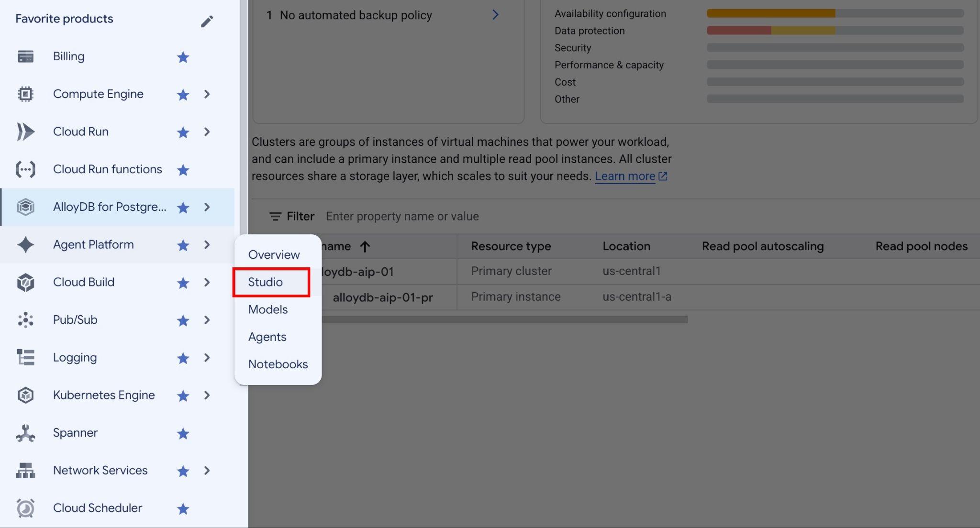Open Studio in the Agent Platform submenu
This screenshot has width=980, height=528.
266,282
